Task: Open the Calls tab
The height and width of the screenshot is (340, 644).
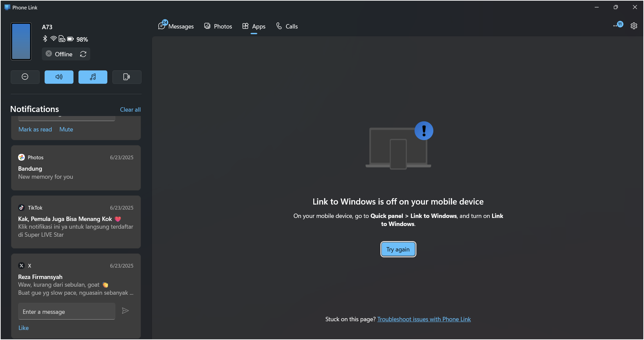Action: pyautogui.click(x=287, y=26)
